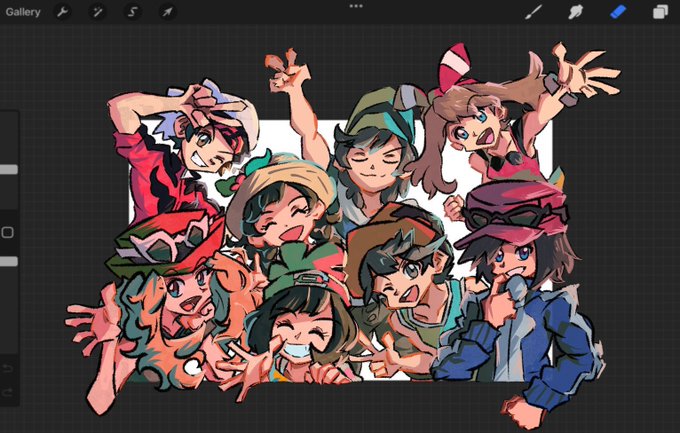Select the Smudge tool
680x433 pixels.
pos(575,12)
